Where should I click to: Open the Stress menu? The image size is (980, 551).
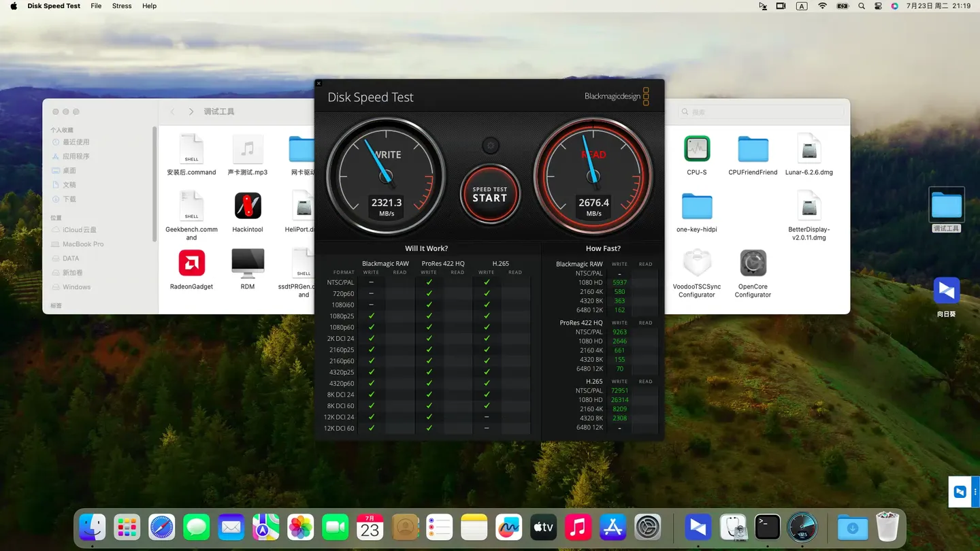(122, 6)
